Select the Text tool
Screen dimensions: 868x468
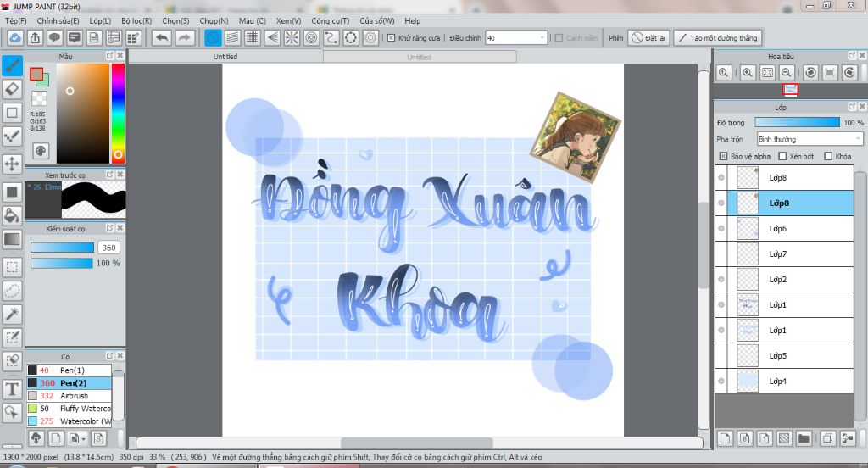(12, 388)
